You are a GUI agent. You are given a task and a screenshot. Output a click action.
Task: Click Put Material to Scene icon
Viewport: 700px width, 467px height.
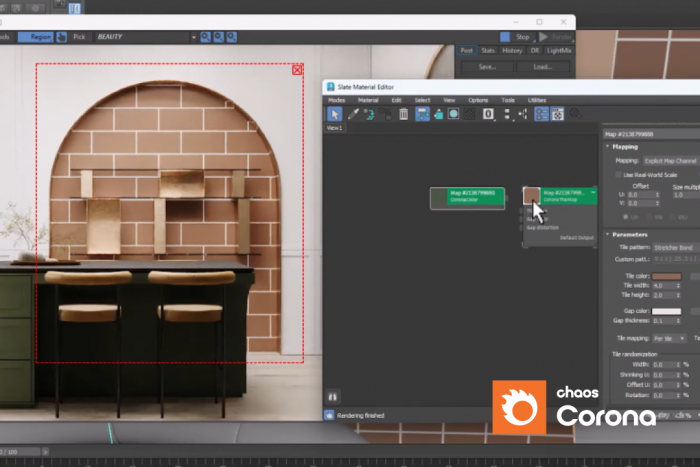[x=369, y=114]
